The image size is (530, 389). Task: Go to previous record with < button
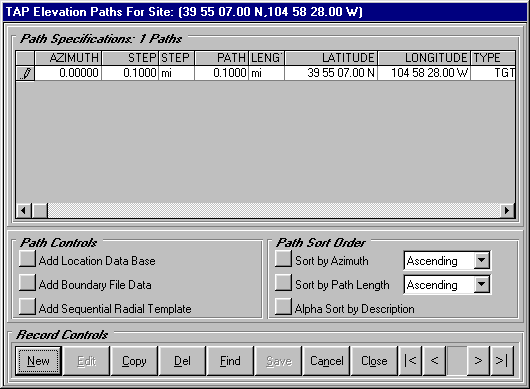tap(434, 361)
